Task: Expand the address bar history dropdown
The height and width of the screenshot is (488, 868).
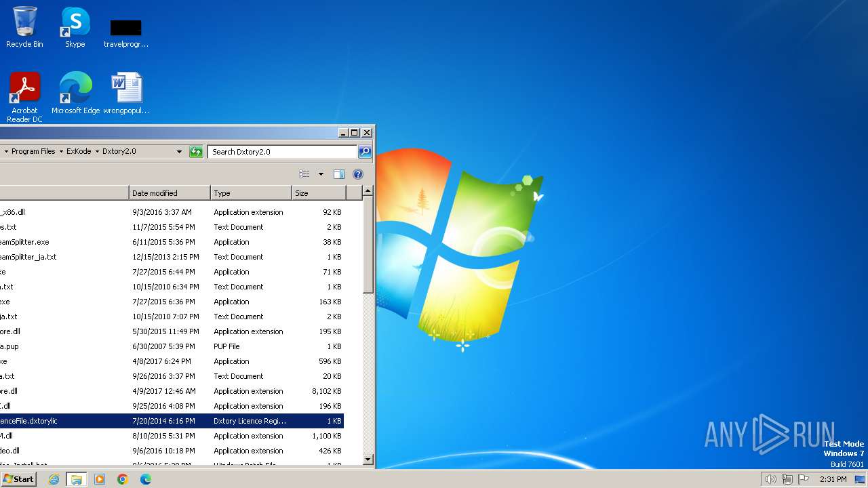Action: [179, 152]
